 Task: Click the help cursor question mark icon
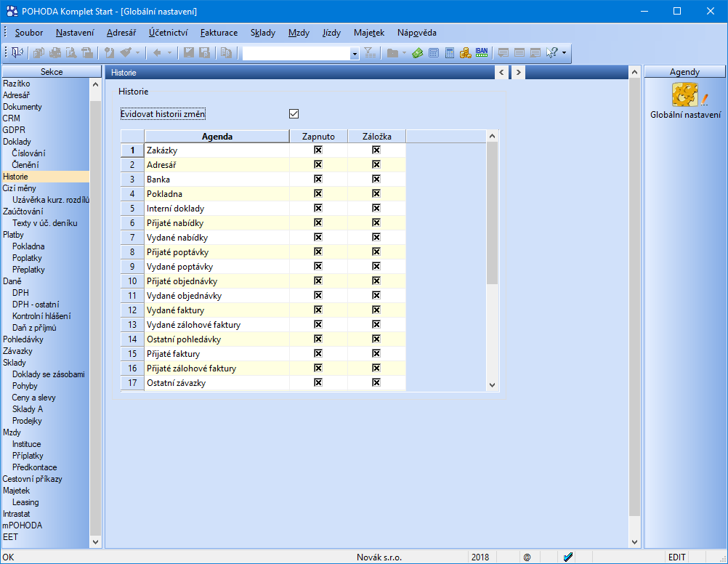click(551, 52)
